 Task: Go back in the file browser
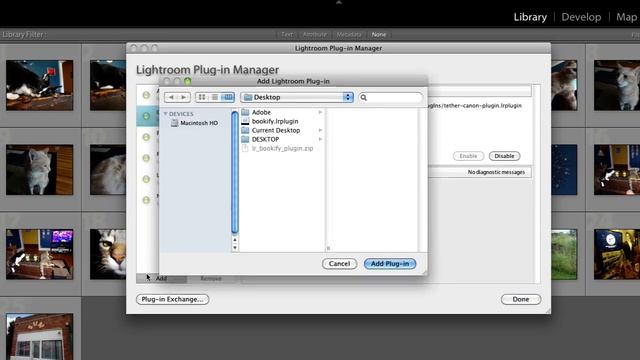171,97
